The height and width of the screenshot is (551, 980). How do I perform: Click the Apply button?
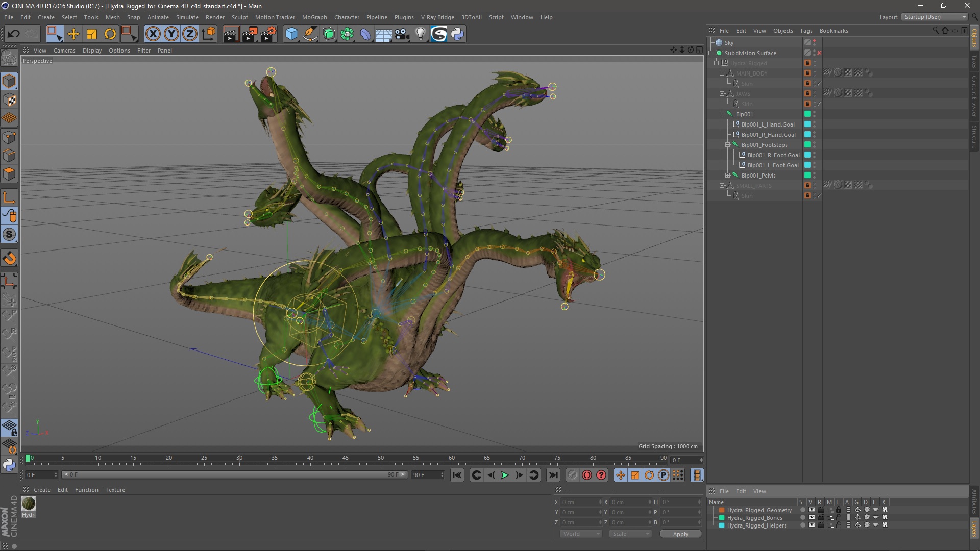click(680, 534)
